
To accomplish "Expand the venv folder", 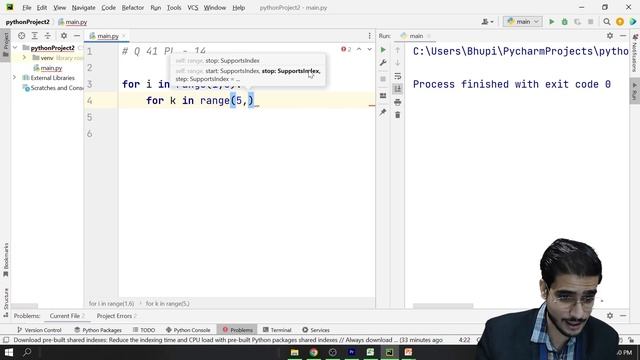I will 24,58.
